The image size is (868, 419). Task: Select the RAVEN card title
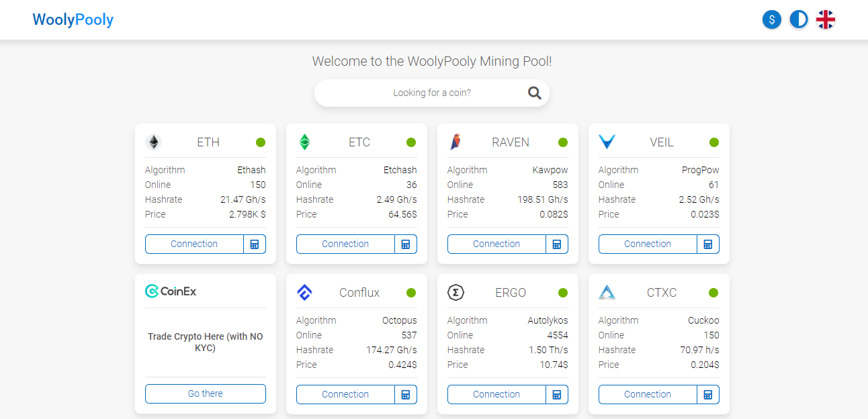(x=511, y=142)
